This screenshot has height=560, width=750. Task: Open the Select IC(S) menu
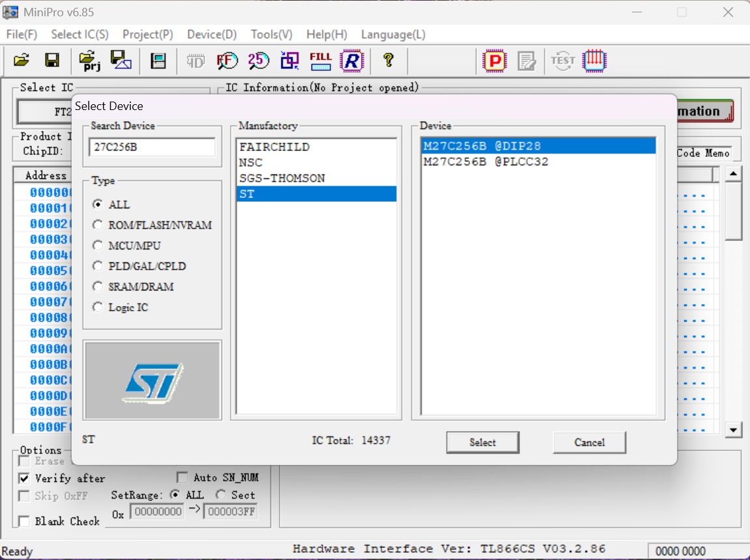pyautogui.click(x=79, y=35)
